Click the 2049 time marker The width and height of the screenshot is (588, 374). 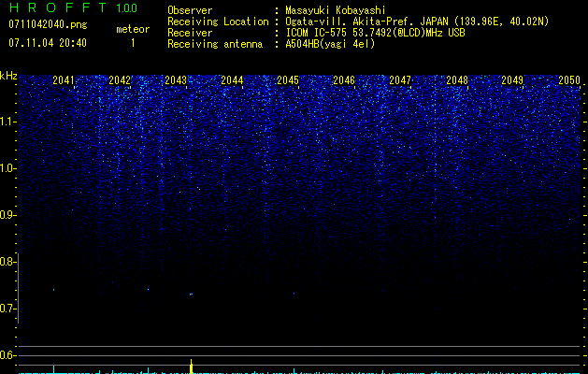(512, 79)
